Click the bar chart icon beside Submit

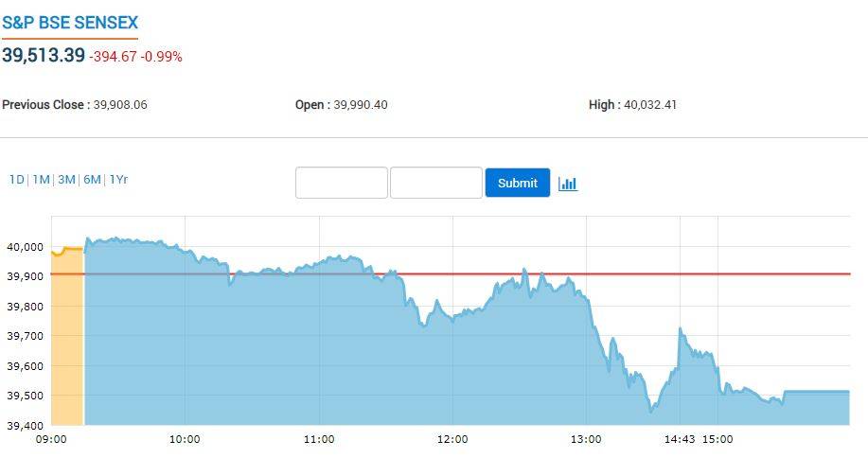pyautogui.click(x=568, y=184)
